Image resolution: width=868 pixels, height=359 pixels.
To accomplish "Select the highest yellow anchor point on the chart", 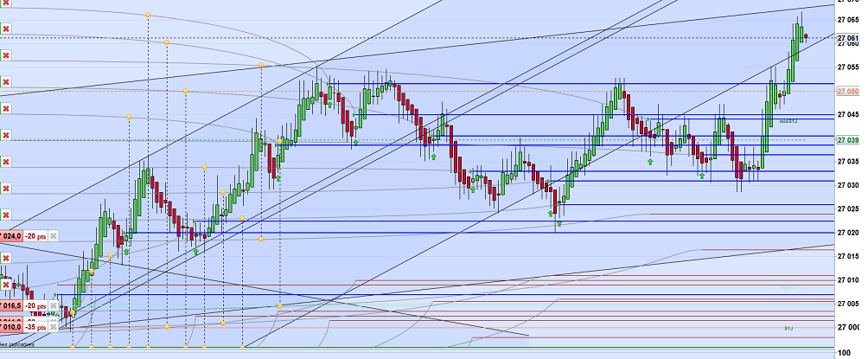I will pyautogui.click(x=148, y=15).
